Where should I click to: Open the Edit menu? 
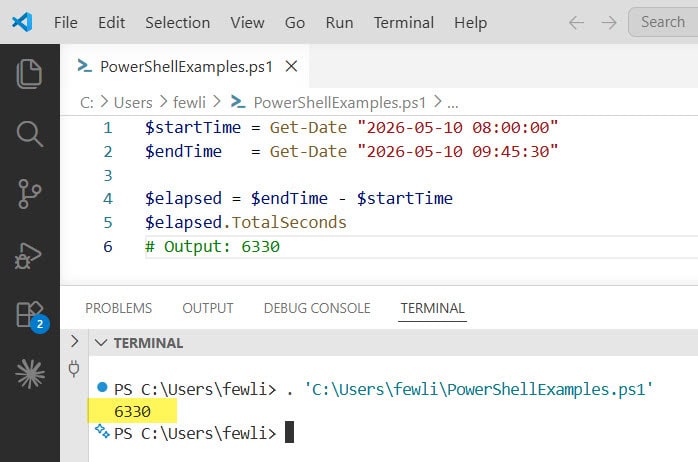[111, 22]
